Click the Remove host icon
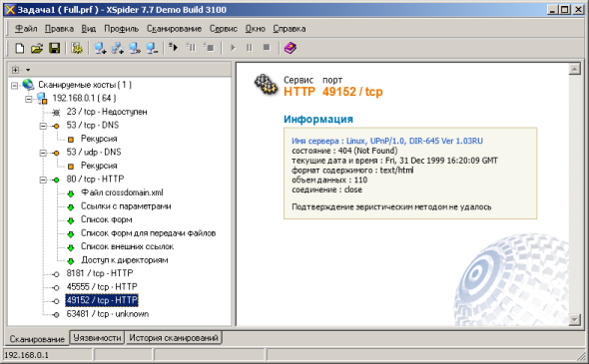Image resolution: width=589 pixels, height=364 pixels. (x=152, y=48)
